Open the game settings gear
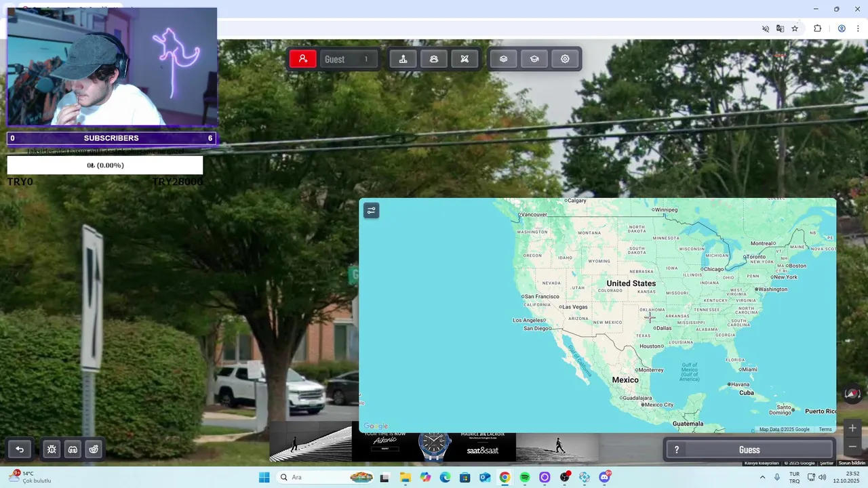 tap(565, 59)
